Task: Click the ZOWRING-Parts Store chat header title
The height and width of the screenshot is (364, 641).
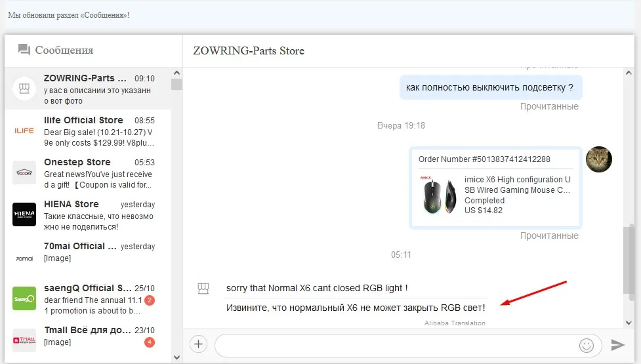Action: (249, 51)
